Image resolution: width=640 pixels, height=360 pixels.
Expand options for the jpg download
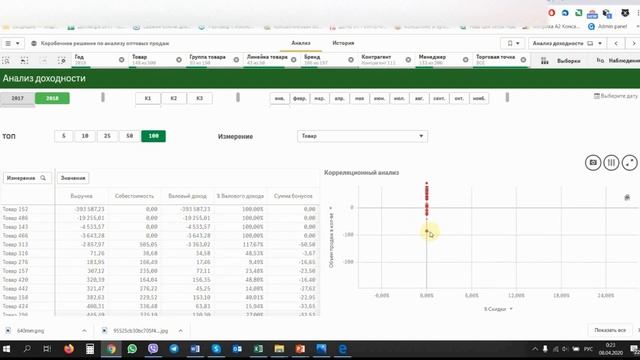(x=180, y=331)
